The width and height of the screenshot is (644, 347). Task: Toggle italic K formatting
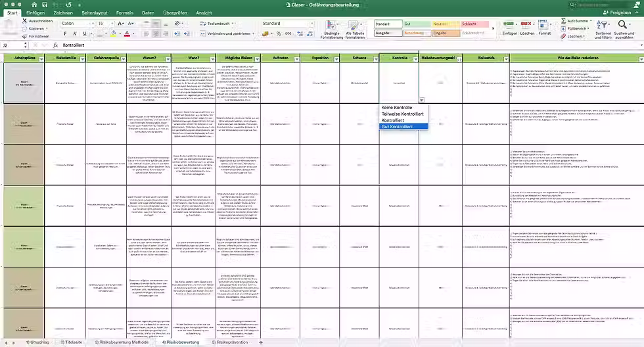tap(75, 34)
